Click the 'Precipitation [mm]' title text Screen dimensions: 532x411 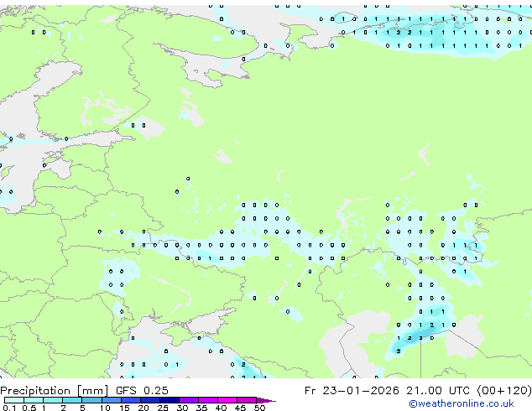[x=55, y=391]
